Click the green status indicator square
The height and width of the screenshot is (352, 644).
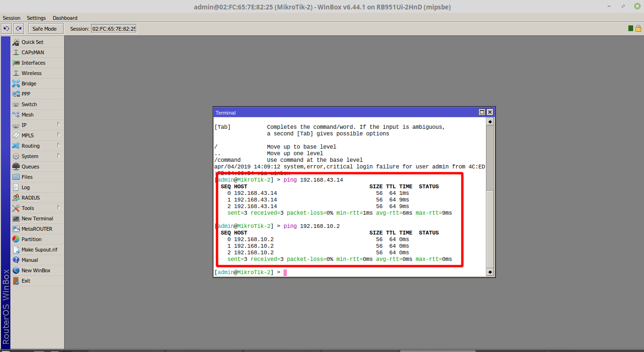click(631, 29)
